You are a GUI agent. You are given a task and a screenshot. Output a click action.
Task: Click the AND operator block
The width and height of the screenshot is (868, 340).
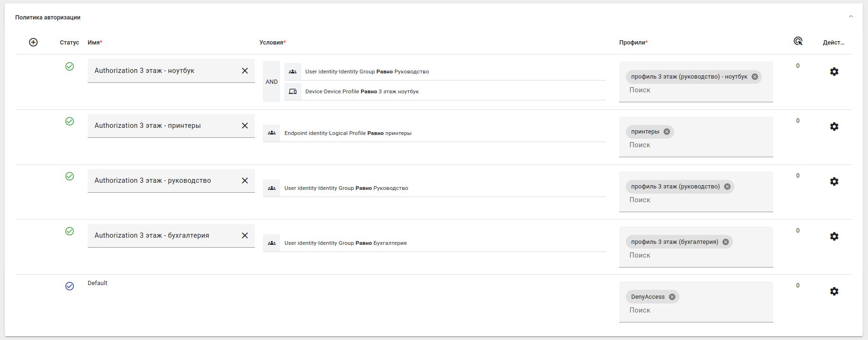click(271, 82)
